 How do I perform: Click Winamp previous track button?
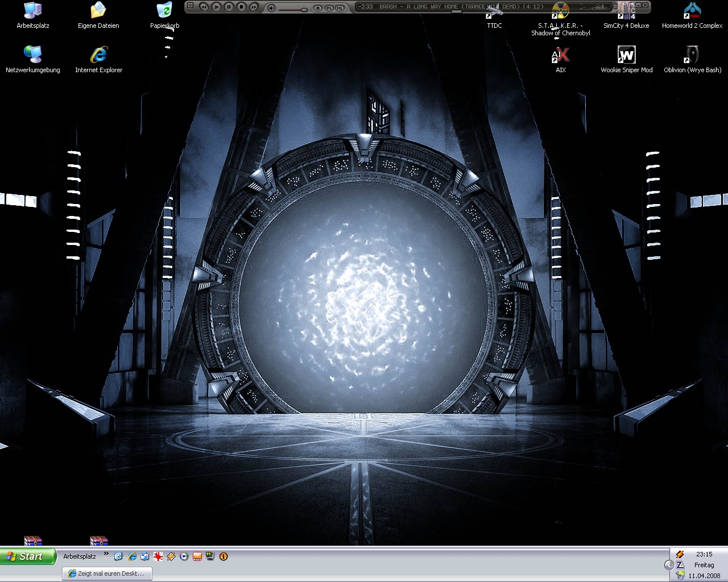coord(204,7)
